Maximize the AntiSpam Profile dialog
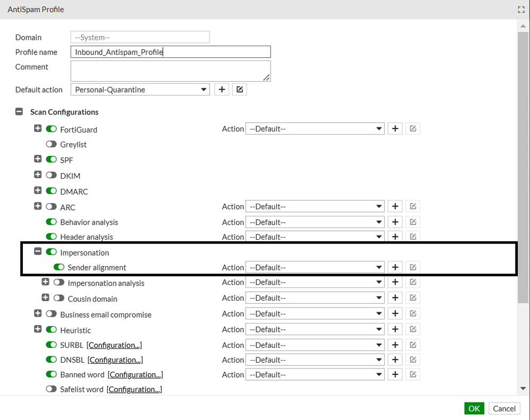The image size is (530, 420). (521, 10)
